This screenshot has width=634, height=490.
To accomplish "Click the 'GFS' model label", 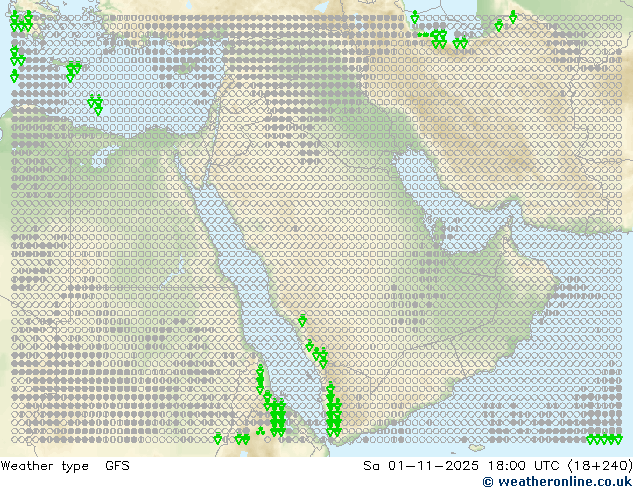I will 117,466.
